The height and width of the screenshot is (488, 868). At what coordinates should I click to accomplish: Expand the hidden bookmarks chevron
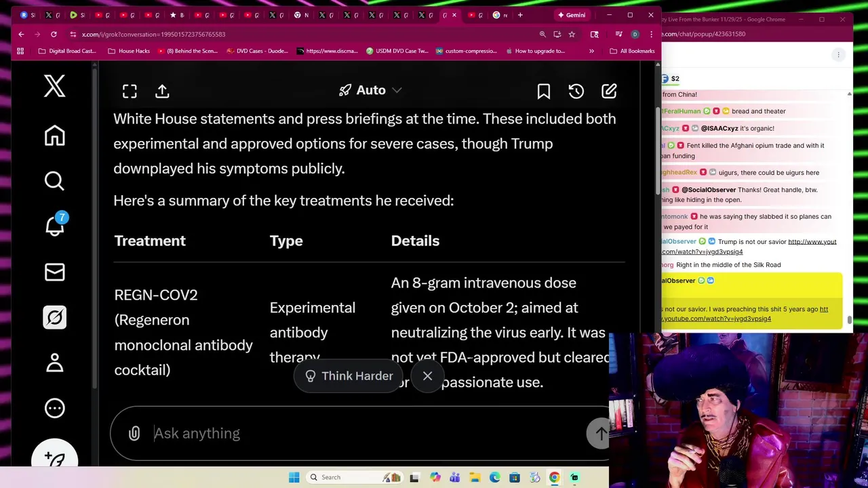point(591,51)
